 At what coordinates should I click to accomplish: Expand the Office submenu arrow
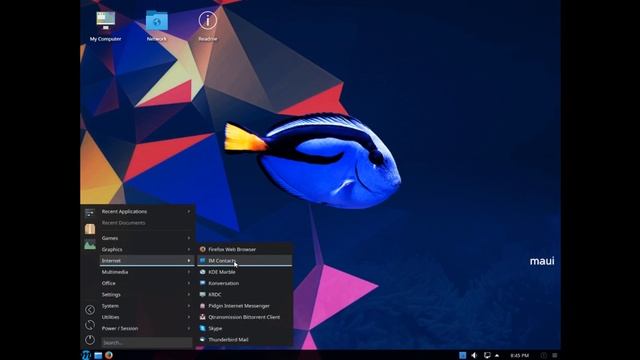click(189, 283)
